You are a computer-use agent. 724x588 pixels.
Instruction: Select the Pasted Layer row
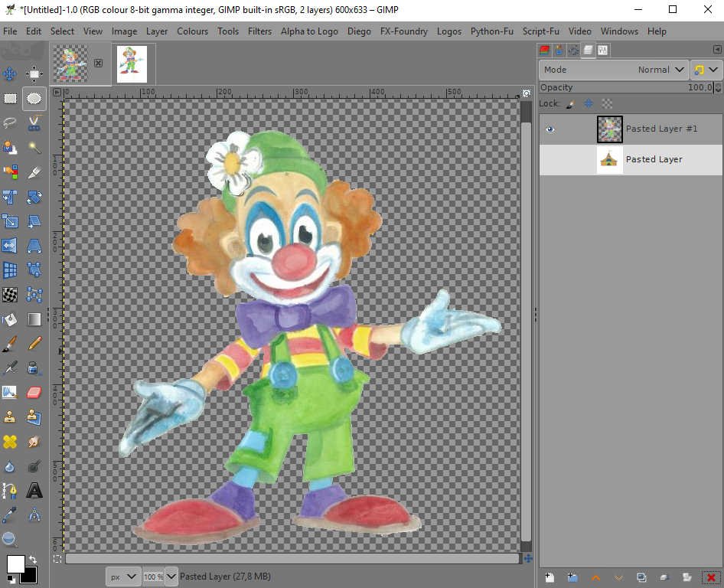click(x=654, y=160)
